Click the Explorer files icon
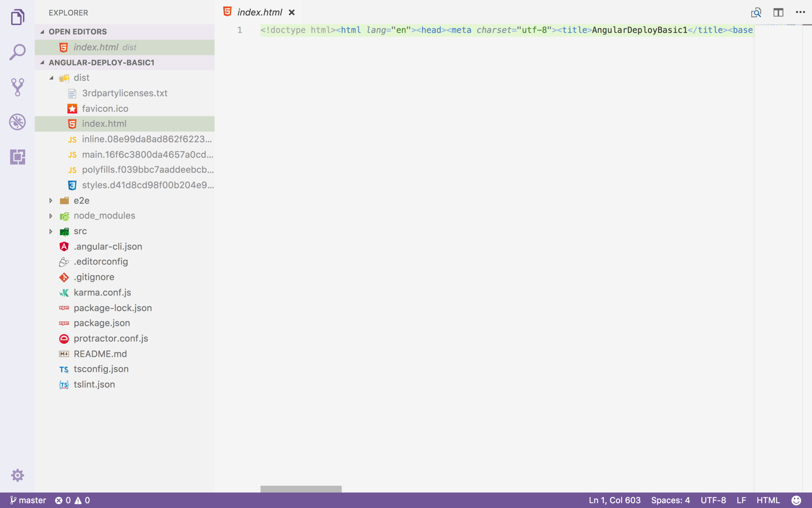Screen dimensions: 812x508 tap(17, 17)
